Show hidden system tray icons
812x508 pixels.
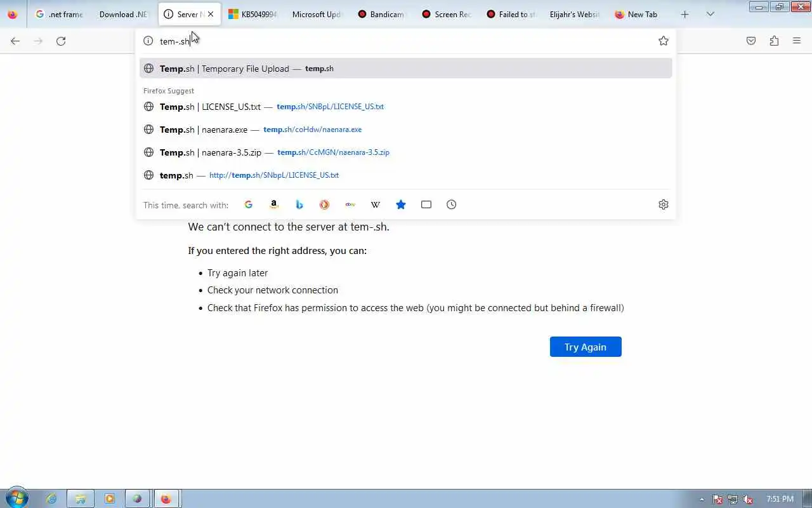(702, 499)
